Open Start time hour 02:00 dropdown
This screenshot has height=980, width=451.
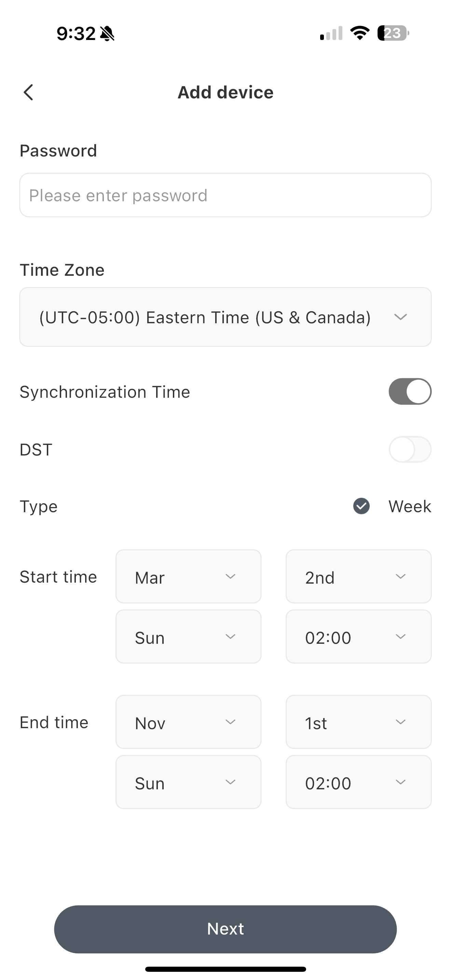coord(358,637)
